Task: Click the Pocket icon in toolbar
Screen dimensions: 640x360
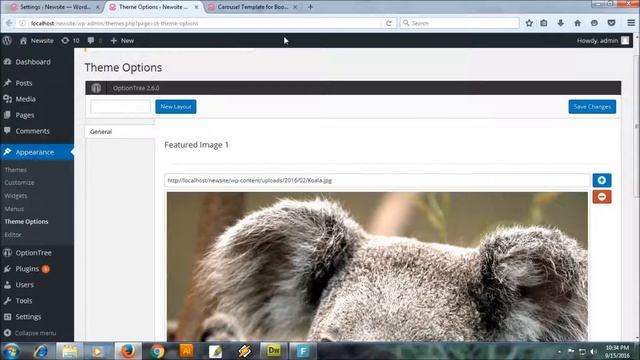Action: tap(611, 23)
